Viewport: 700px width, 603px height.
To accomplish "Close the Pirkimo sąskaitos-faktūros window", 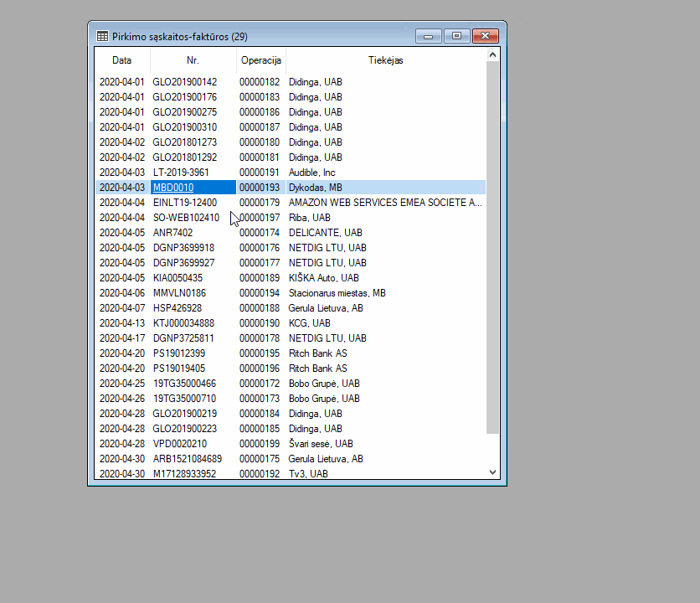I will [486, 36].
